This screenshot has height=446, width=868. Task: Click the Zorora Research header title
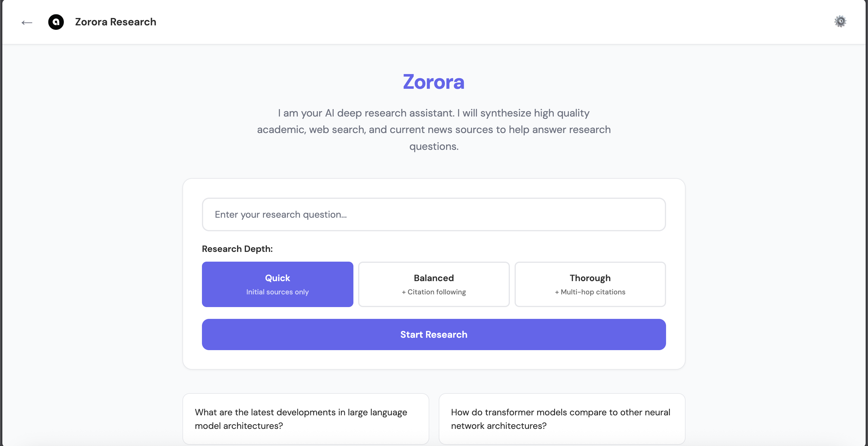click(x=115, y=22)
